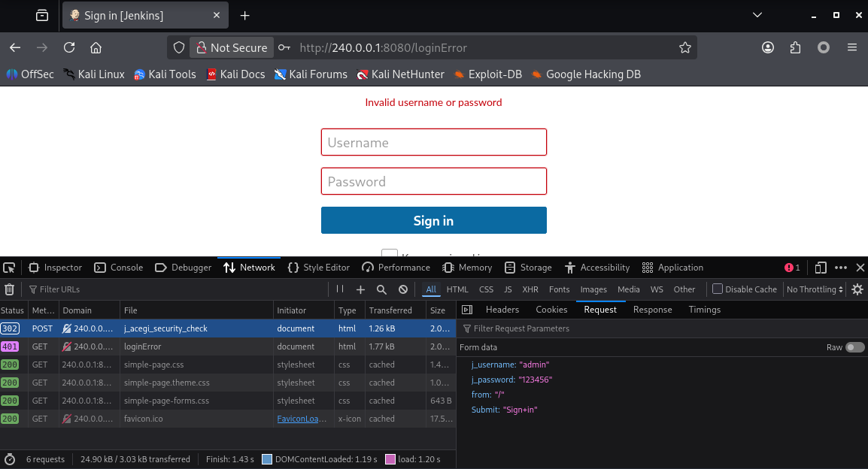
Task: Click the Username input field
Action: pos(433,142)
